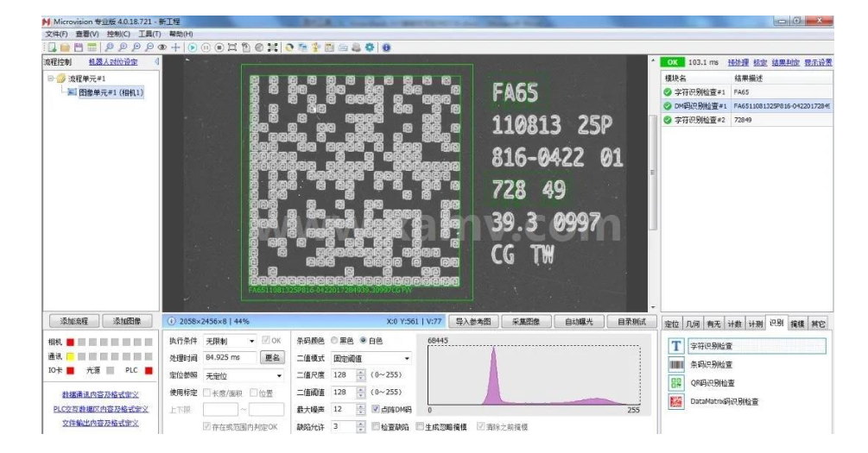Click green check of 字符识别检查#1 row
The image size is (868, 453).
click(668, 92)
